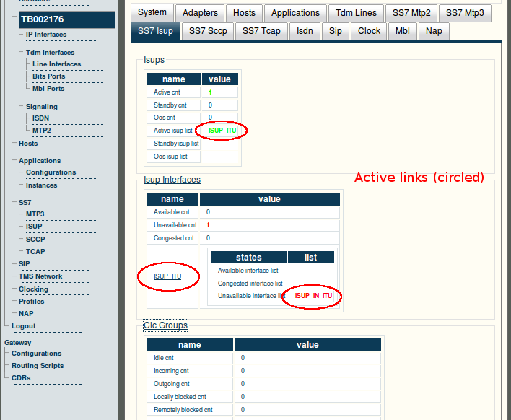Open the red ISUP_IN_ITU unavailable interface link
This screenshot has width=511, height=420.
pyautogui.click(x=313, y=296)
